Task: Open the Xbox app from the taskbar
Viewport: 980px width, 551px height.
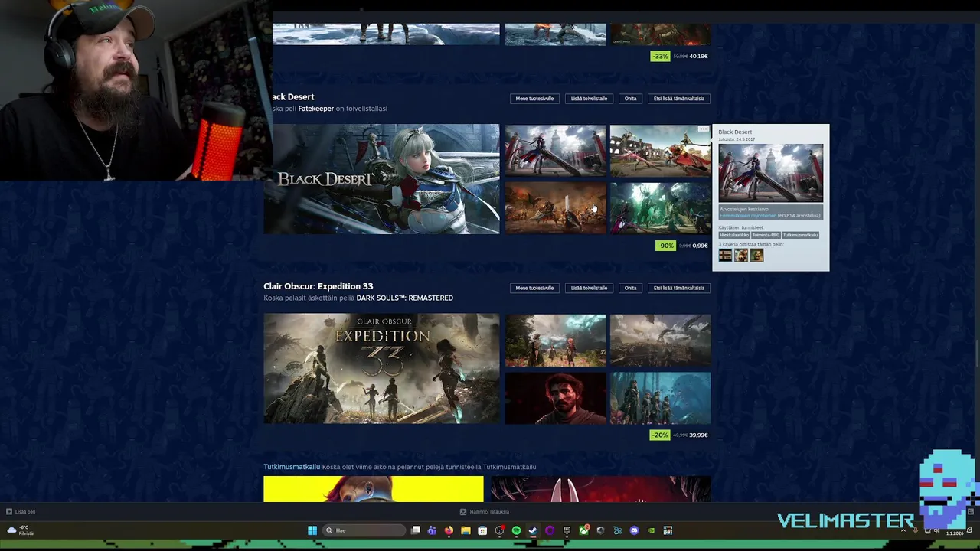Action: coord(583,530)
